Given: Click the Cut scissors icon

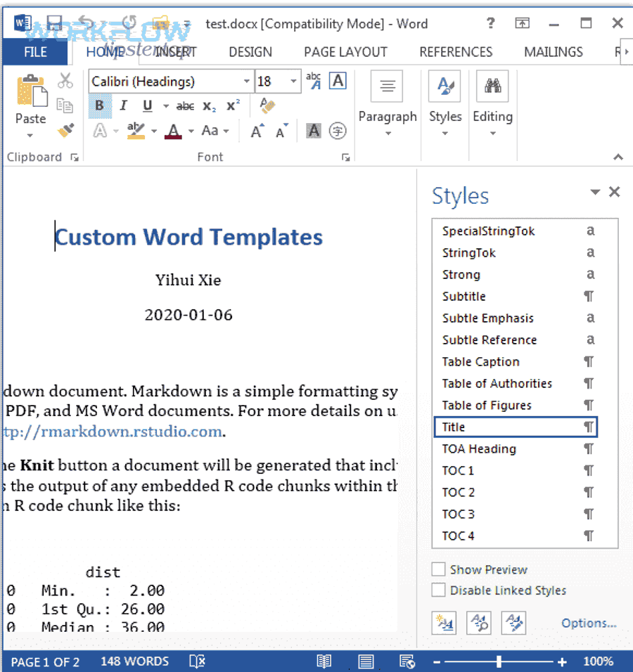Looking at the screenshot, I should point(65,81).
